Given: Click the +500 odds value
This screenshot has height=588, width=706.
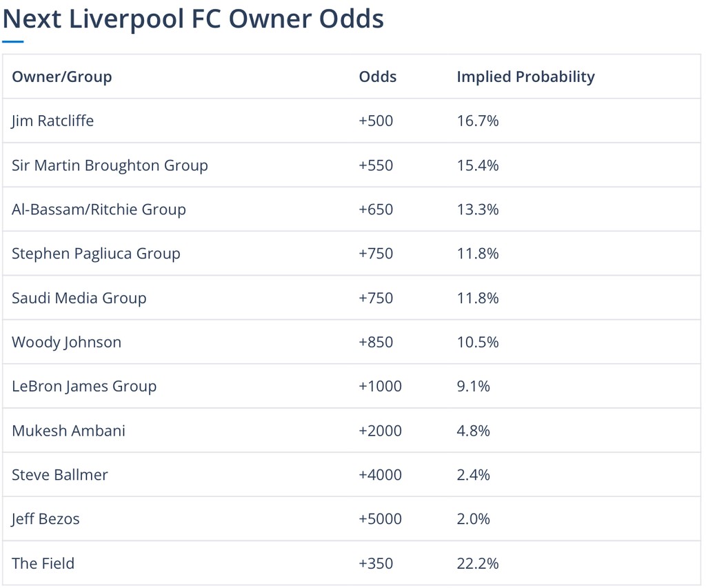Looking at the screenshot, I should click(x=376, y=121).
